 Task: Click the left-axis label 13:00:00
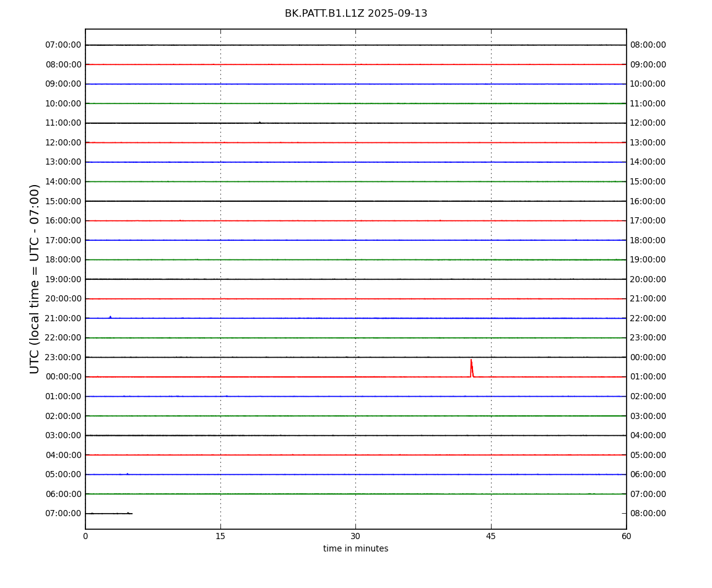pos(63,162)
